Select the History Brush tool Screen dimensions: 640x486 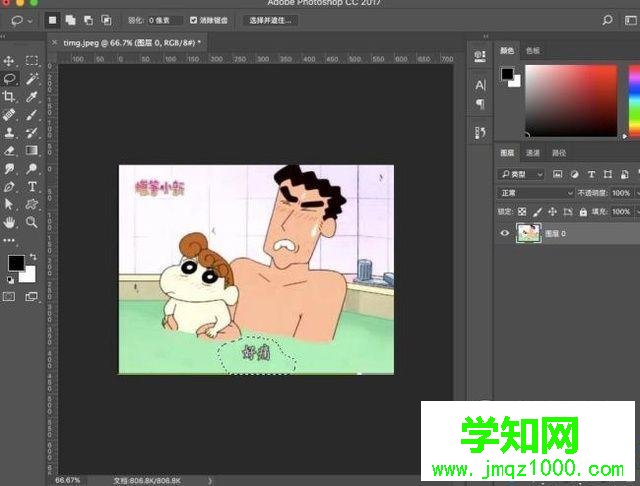(32, 133)
